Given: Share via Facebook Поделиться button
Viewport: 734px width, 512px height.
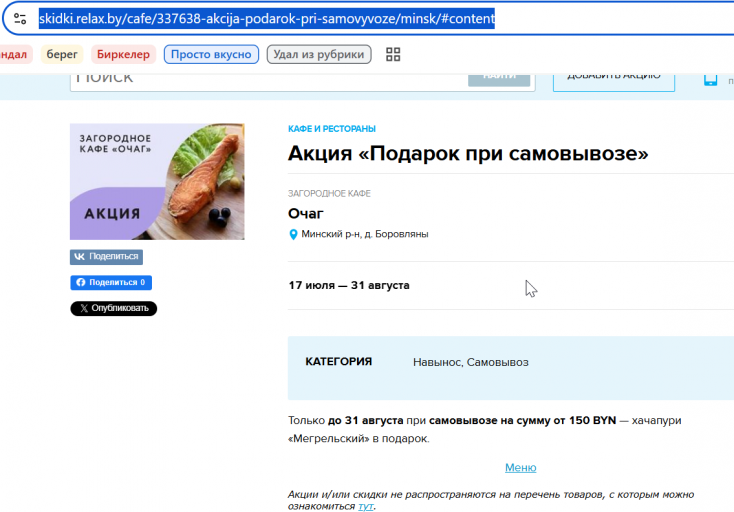Looking at the screenshot, I should [x=111, y=282].
